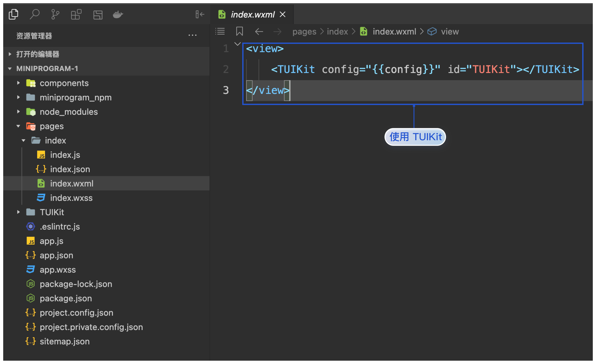596x364 pixels.
Task: Collapse the index subfolder
Action: tap(106, 140)
